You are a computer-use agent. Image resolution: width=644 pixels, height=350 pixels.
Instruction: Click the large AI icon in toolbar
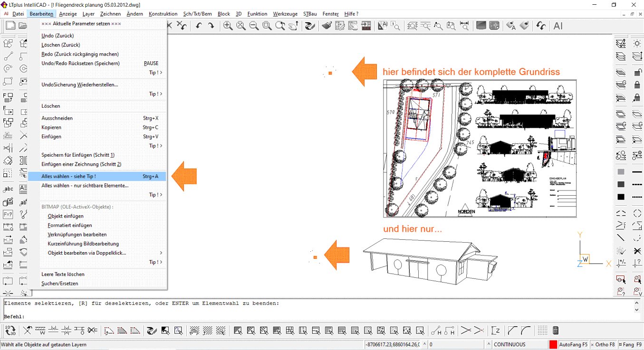(558, 26)
